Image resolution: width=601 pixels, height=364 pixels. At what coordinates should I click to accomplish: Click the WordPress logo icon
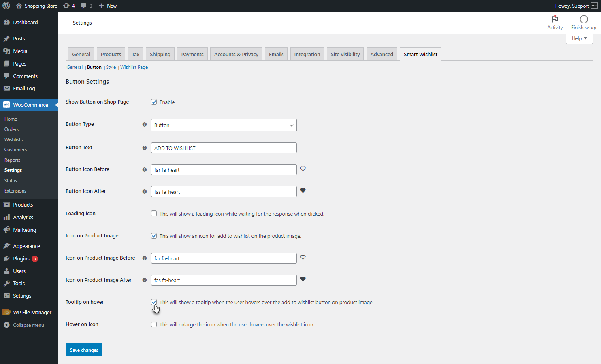(x=6, y=6)
